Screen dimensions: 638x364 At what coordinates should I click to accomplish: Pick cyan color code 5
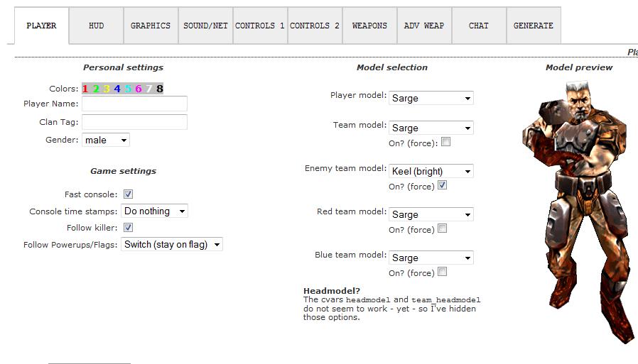tap(128, 89)
